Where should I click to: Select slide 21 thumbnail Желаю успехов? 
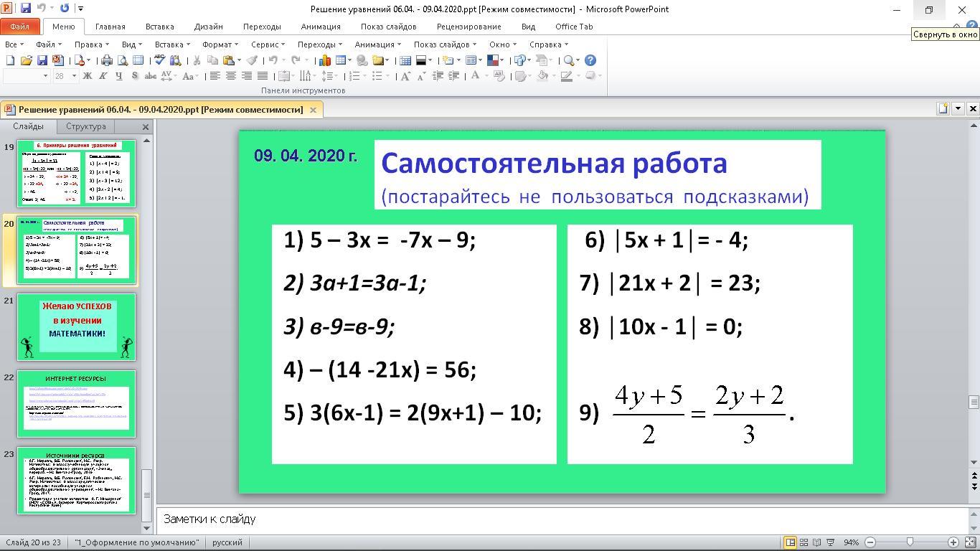click(x=76, y=327)
